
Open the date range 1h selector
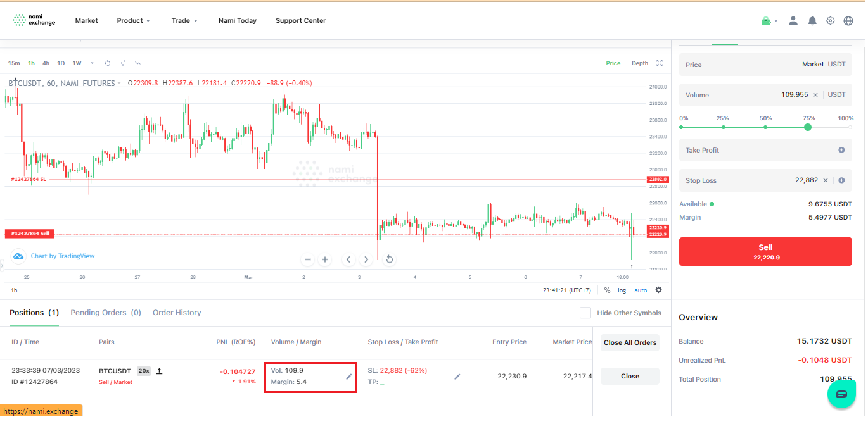(15, 290)
